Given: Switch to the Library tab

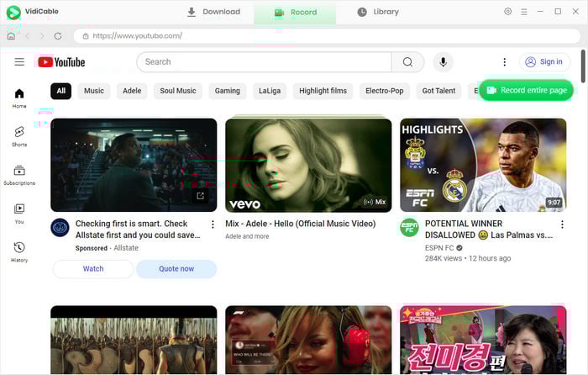Looking at the screenshot, I should point(378,12).
